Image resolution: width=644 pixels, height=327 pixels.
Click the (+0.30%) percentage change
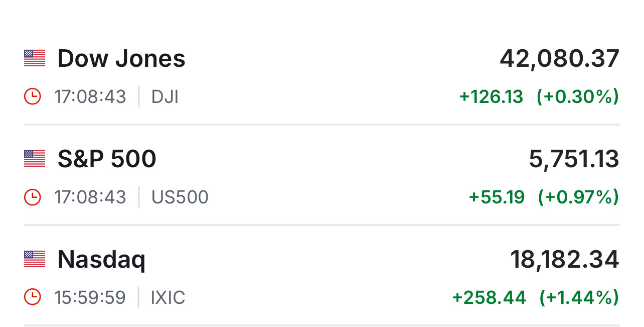coord(578,96)
